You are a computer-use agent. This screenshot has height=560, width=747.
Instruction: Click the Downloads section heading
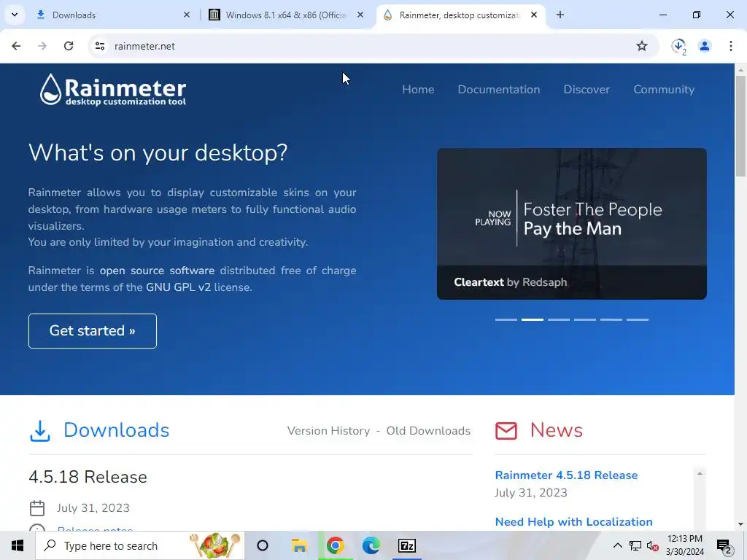coord(116,430)
